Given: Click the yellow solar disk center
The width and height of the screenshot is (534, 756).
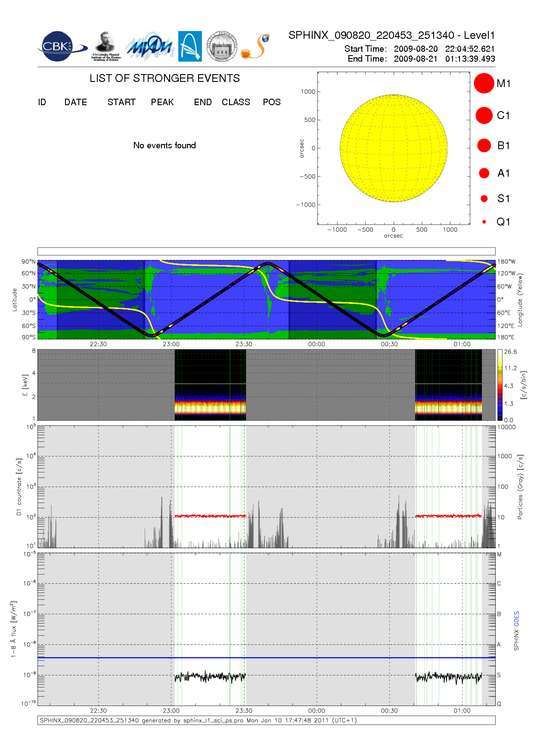Looking at the screenshot, I should [x=393, y=148].
